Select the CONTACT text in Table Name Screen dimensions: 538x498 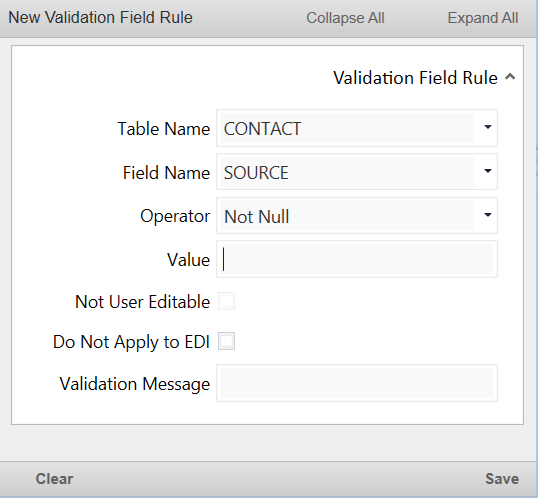tap(262, 129)
